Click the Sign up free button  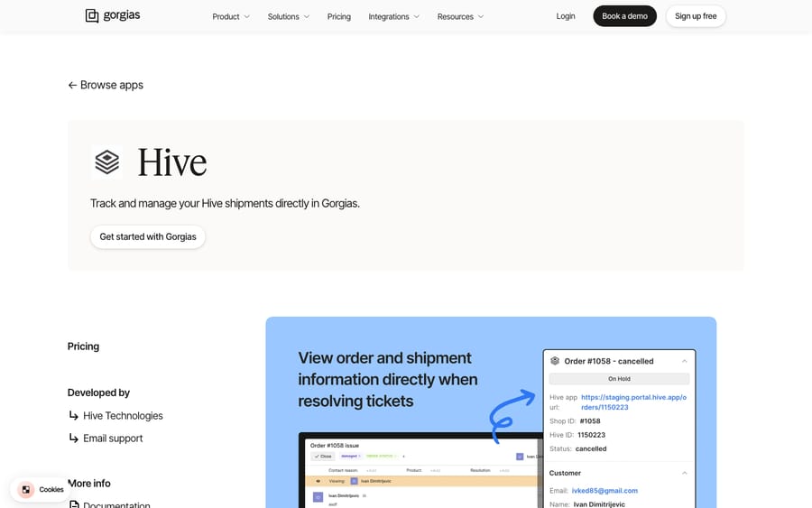point(696,16)
